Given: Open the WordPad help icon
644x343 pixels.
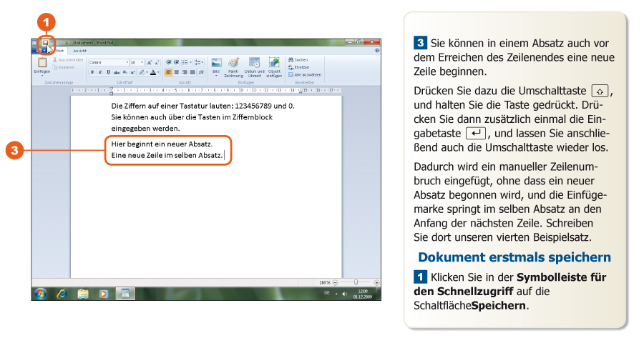Looking at the screenshot, I should (x=376, y=51).
